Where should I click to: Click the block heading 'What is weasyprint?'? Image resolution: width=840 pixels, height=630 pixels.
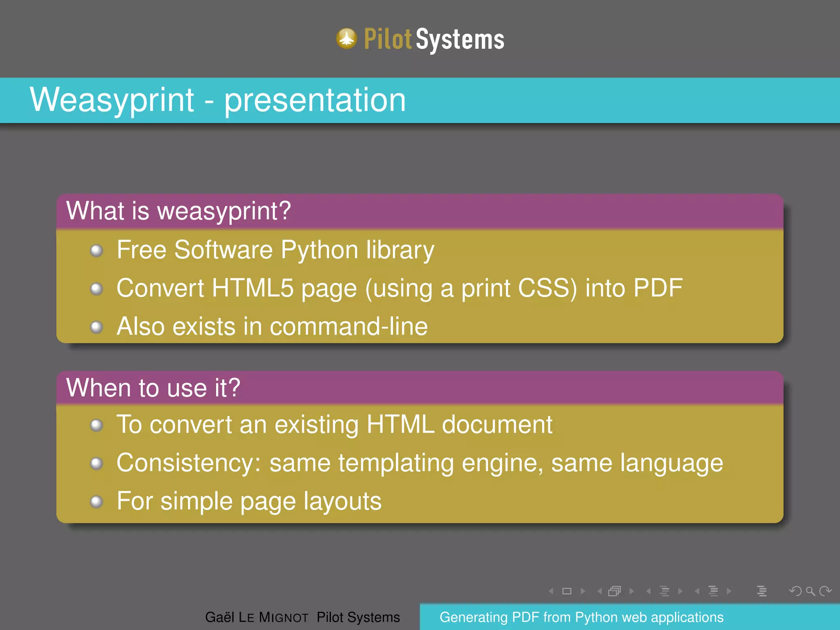pos(178,211)
